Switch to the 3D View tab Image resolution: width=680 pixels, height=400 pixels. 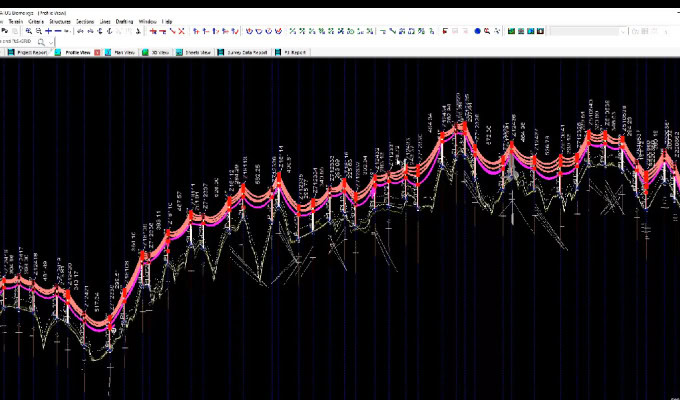pos(158,52)
